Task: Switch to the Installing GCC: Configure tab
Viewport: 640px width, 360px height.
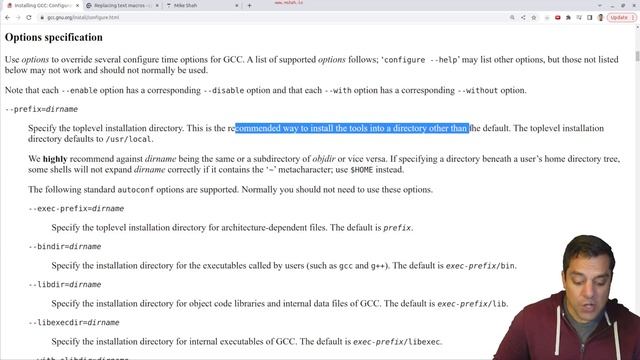Action: [x=41, y=6]
